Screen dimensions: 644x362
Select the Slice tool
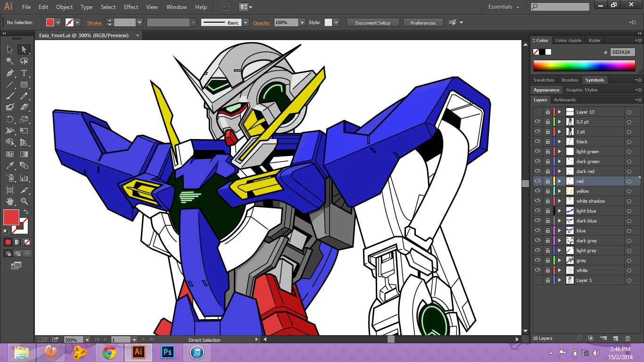point(24,190)
